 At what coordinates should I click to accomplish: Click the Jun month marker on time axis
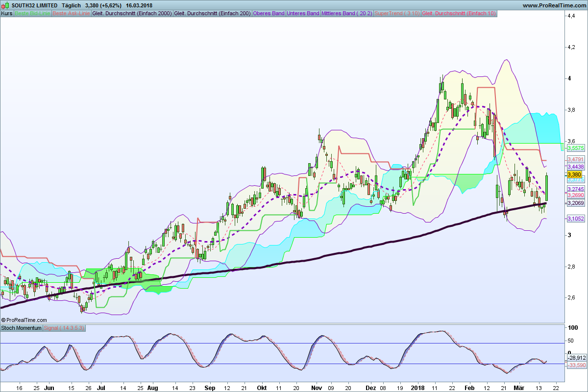pyautogui.click(x=49, y=387)
